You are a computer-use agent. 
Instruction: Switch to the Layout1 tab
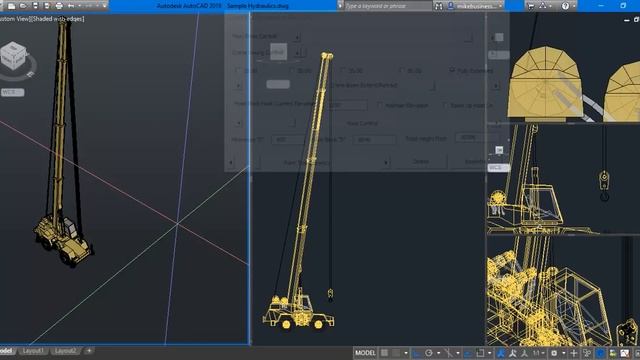[x=33, y=351]
